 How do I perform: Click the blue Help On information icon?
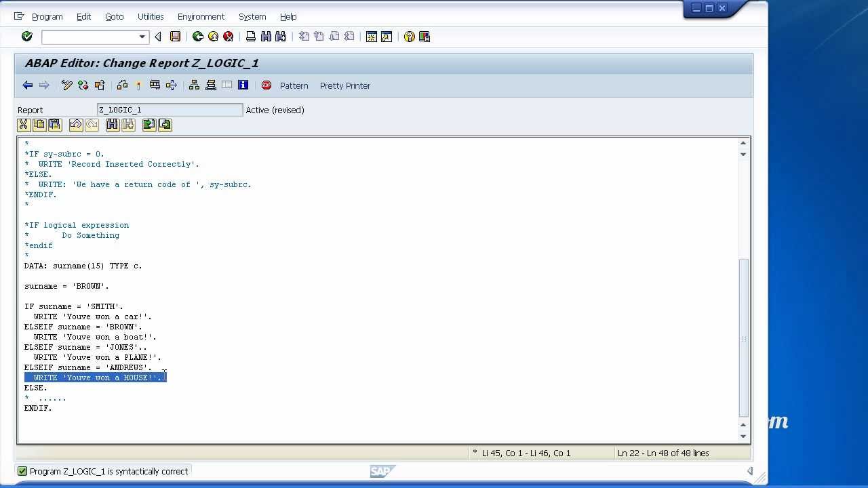point(243,85)
